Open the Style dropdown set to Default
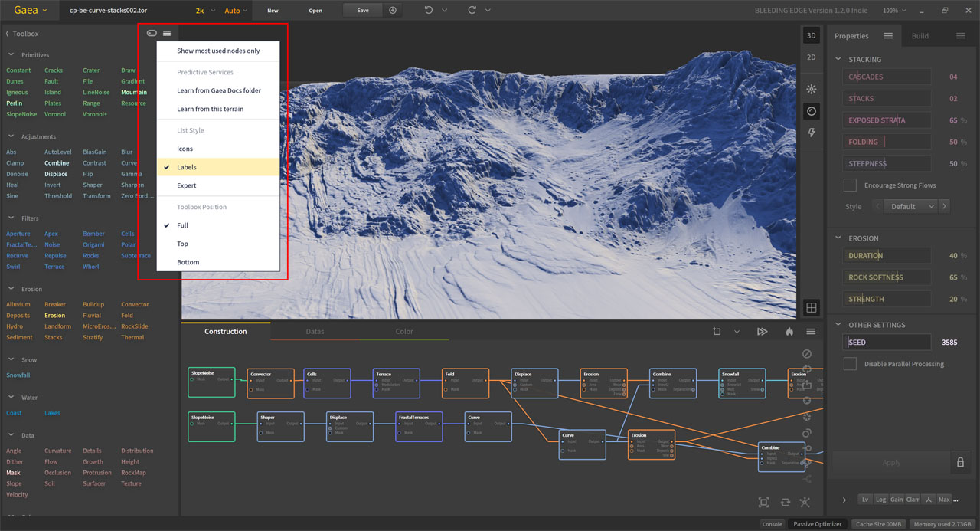This screenshot has width=980, height=531. click(910, 206)
